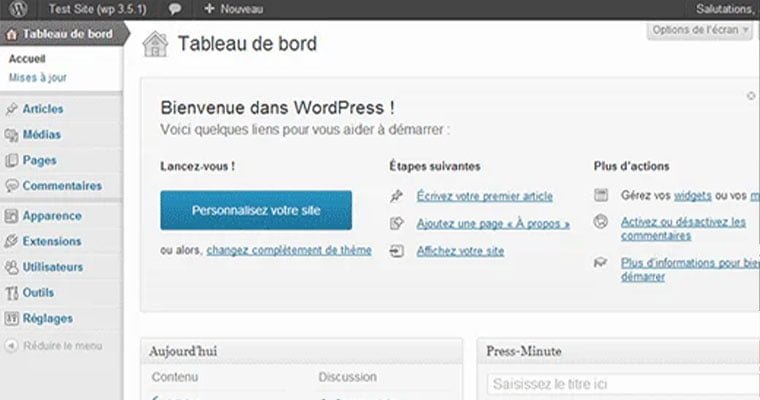Expand the Options de l'écran dropdown
This screenshot has width=760, height=400.
point(700,30)
